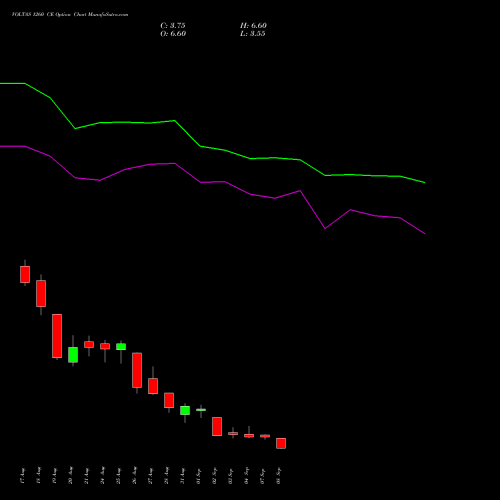Select the '19 Aug' date label
This screenshot has width=500, height=500.
click(x=55, y=476)
